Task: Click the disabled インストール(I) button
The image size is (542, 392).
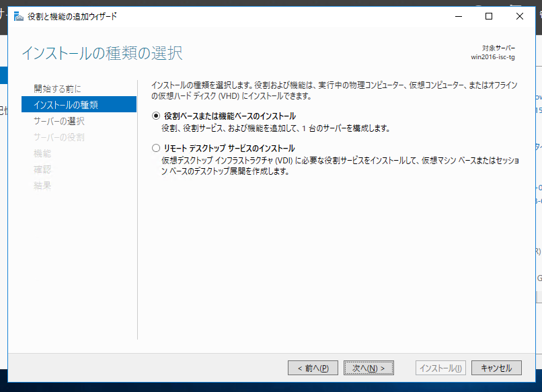Action: click(x=440, y=368)
